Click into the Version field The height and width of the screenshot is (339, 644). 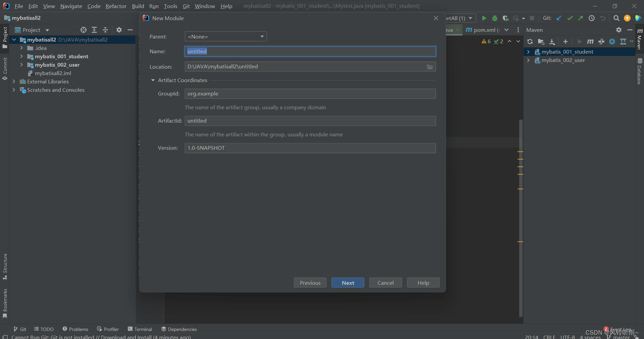pyautogui.click(x=310, y=148)
